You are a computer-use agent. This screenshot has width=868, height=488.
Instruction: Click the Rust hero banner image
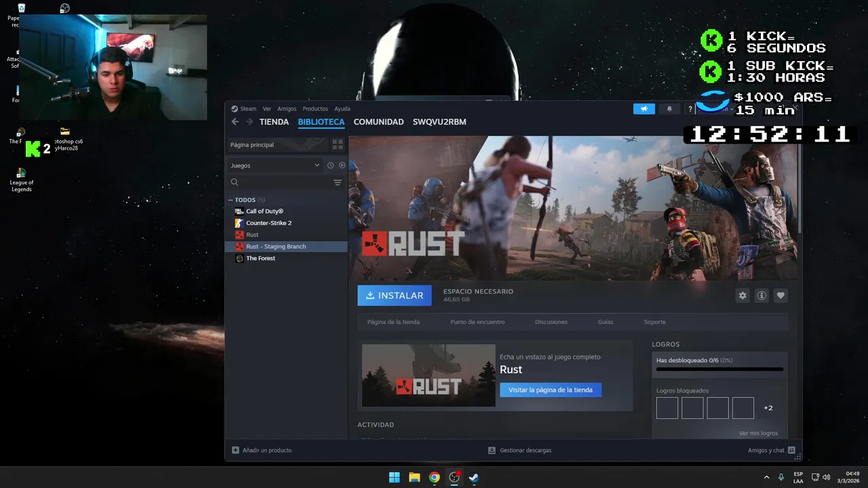[573, 208]
